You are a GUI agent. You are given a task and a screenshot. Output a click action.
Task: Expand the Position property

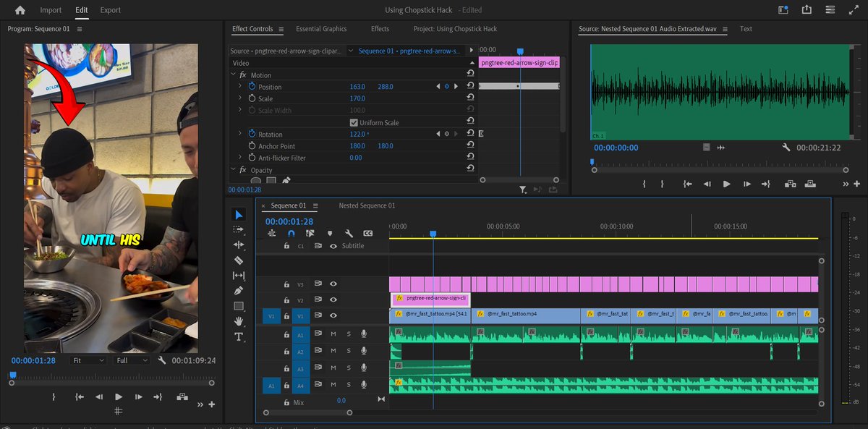click(240, 87)
